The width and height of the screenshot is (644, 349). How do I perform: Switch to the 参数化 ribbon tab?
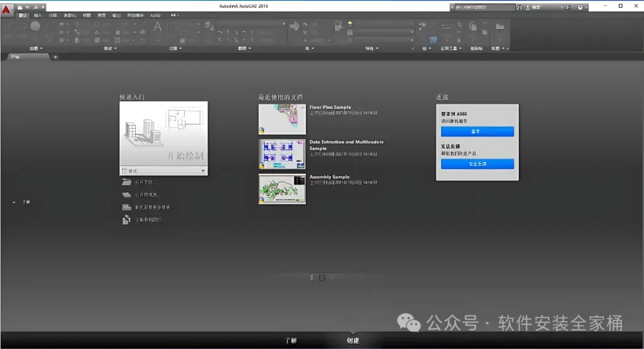point(70,15)
